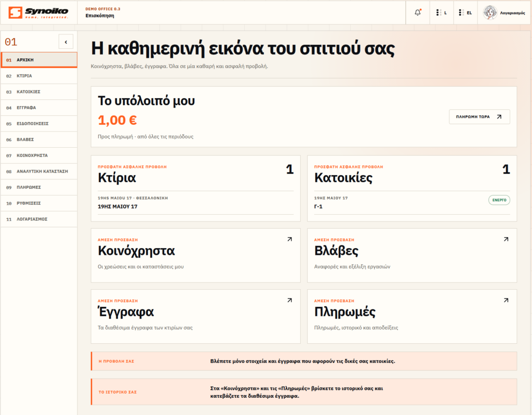Click the arrow icon on Έγγραφα card
Viewport: 532px width, 415px height.
point(290,300)
